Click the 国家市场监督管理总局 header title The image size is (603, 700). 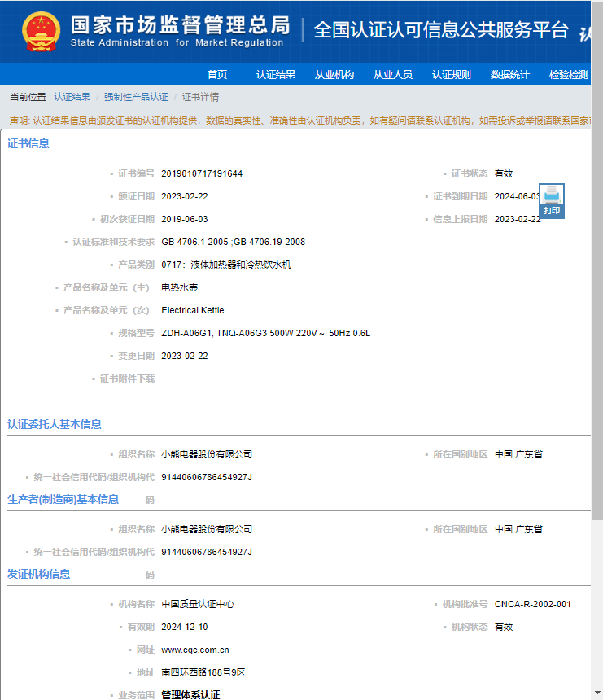[x=181, y=25]
